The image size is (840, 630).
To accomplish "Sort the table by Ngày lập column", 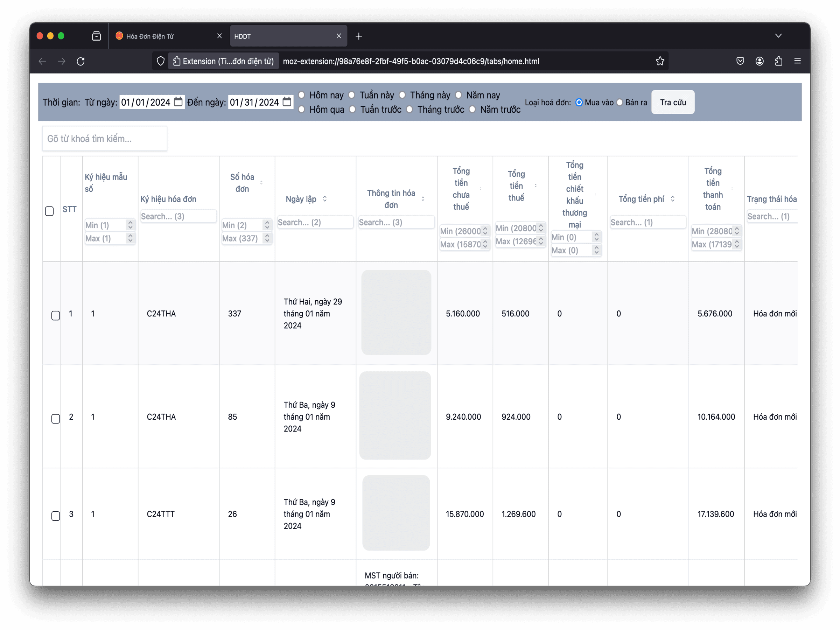I will [x=325, y=199].
